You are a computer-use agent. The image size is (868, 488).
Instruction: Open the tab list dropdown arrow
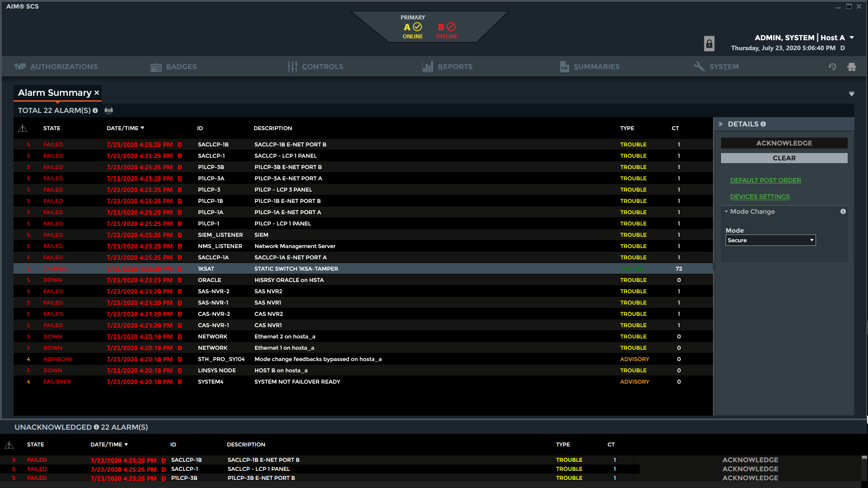[852, 94]
